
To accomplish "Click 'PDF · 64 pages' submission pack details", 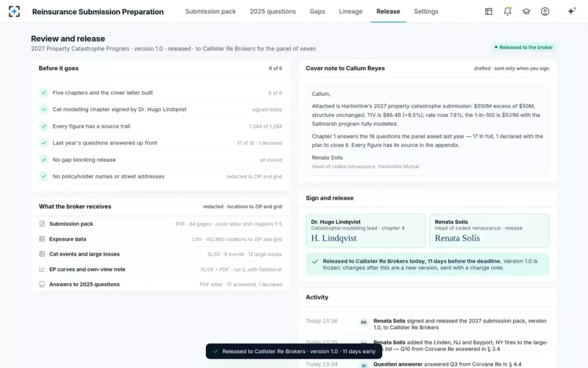I will pyautogui.click(x=229, y=224).
